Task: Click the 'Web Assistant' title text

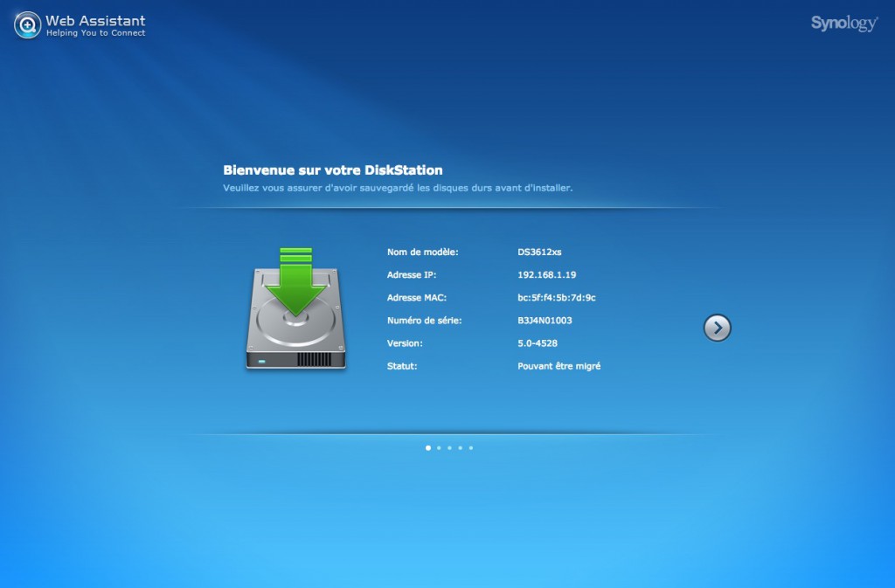Action: click(x=95, y=20)
